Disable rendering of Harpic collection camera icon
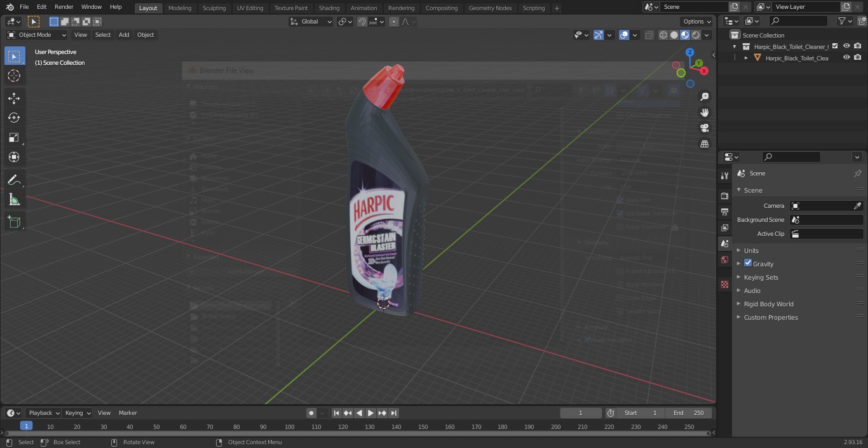Viewport: 868px width, 448px height. tap(858, 46)
